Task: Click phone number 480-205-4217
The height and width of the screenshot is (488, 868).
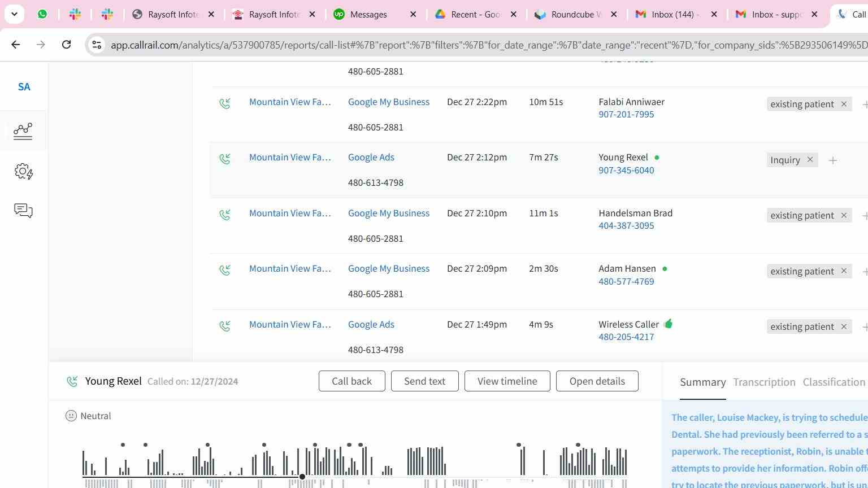Action: (x=626, y=337)
